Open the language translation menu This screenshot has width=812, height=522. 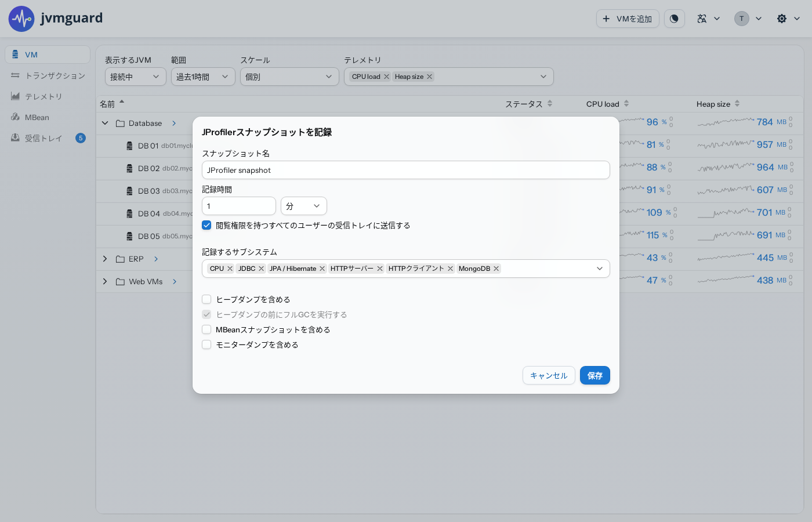click(x=709, y=19)
